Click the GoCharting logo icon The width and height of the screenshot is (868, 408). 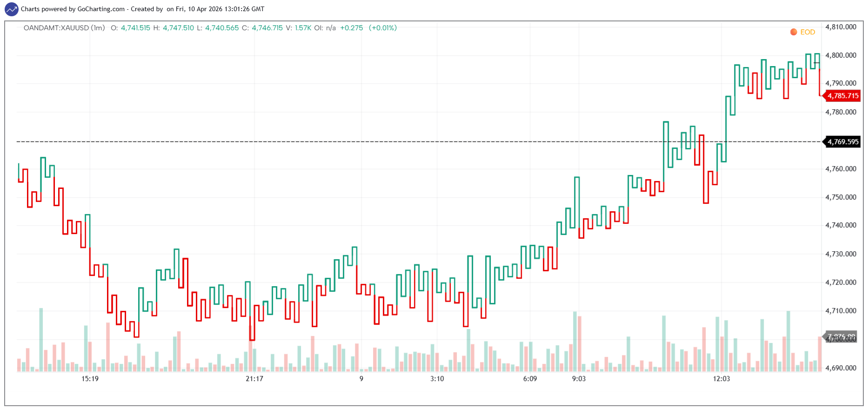coord(11,9)
